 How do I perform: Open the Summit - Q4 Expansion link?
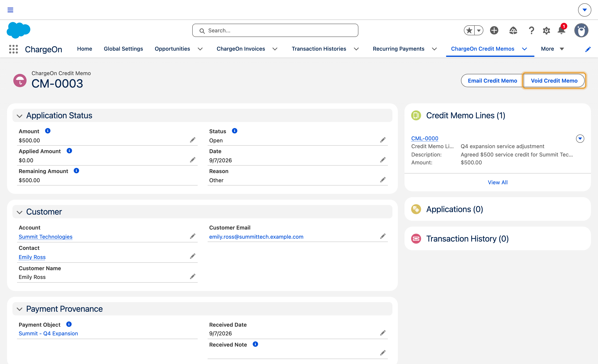point(48,333)
